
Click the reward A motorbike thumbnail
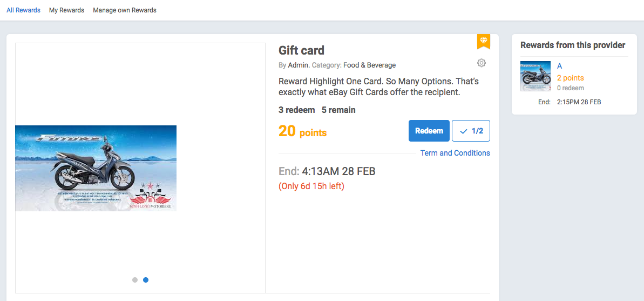pyautogui.click(x=535, y=76)
